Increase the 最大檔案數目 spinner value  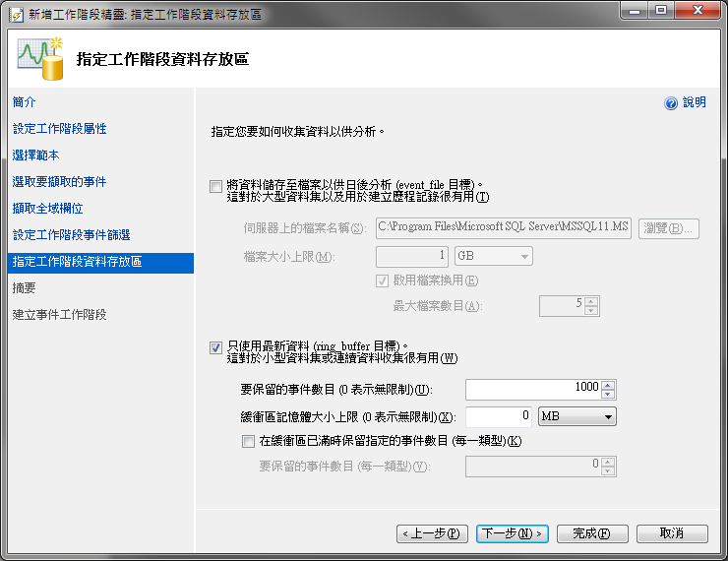pyautogui.click(x=591, y=301)
